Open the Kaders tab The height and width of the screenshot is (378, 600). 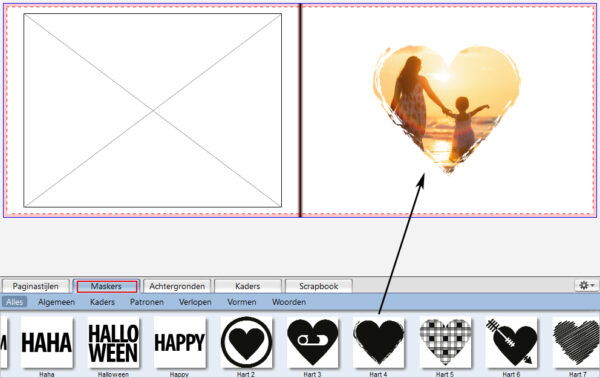(x=248, y=286)
